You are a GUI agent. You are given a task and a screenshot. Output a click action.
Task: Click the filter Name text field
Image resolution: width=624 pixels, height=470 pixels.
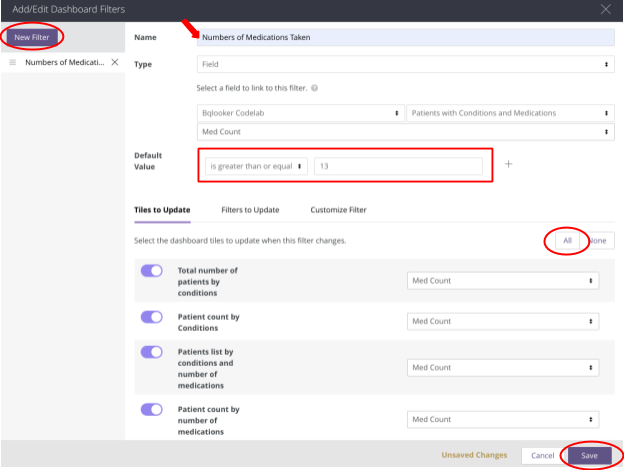405,38
